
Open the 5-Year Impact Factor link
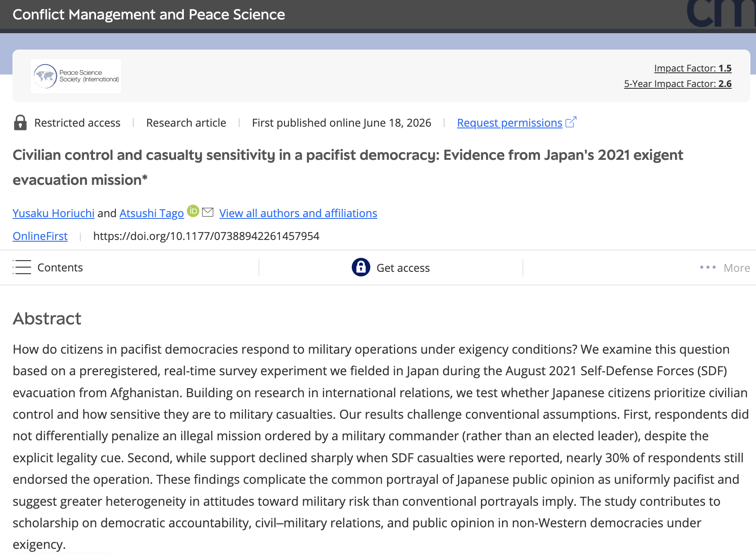[678, 84]
